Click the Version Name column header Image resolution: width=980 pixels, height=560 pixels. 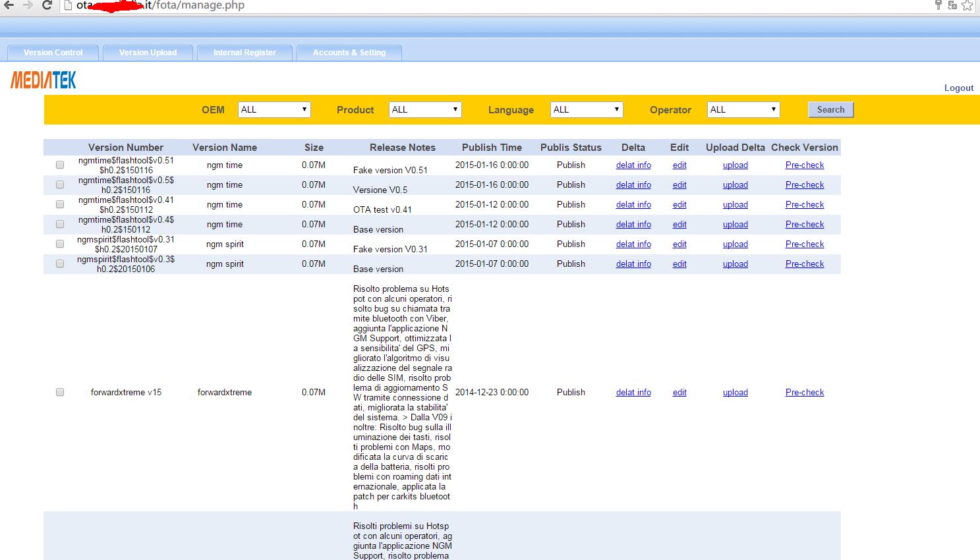coord(225,148)
